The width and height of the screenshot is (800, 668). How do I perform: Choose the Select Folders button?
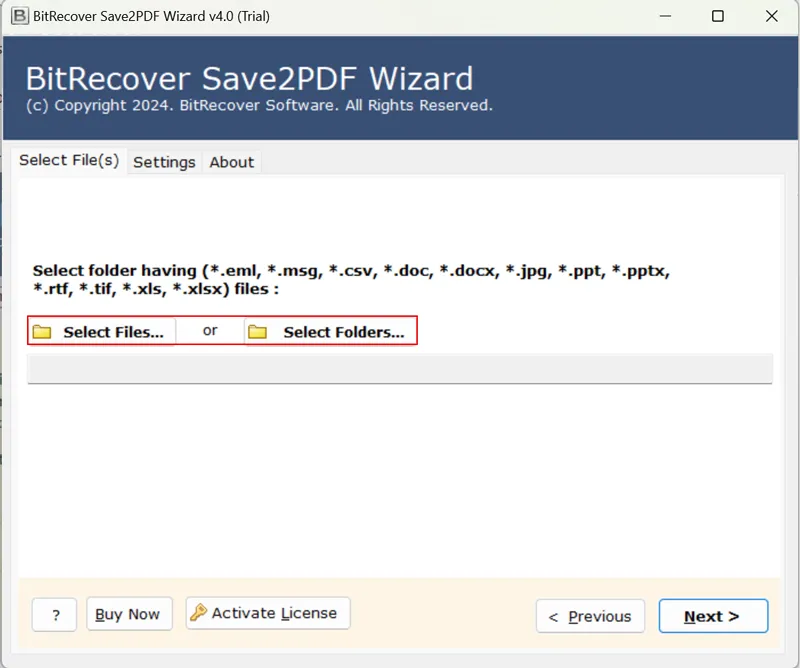[330, 332]
